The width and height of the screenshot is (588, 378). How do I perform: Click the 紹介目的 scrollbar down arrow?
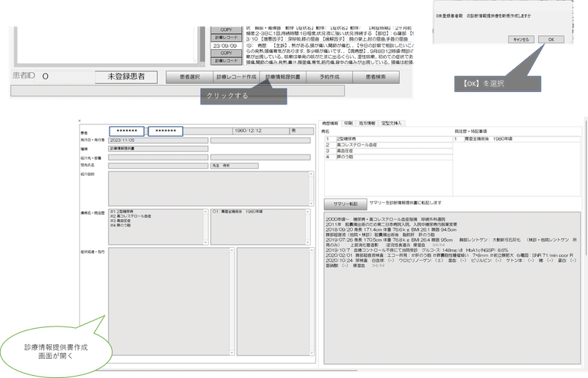(x=311, y=204)
